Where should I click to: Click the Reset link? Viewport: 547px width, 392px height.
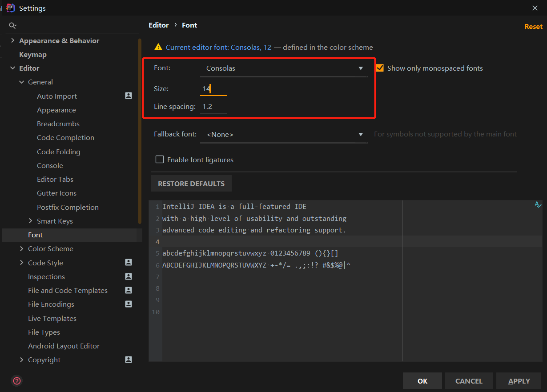click(x=533, y=26)
